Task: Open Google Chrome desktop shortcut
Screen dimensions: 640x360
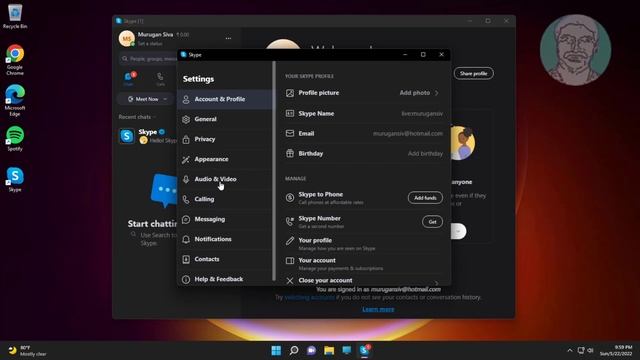Action: (x=15, y=60)
